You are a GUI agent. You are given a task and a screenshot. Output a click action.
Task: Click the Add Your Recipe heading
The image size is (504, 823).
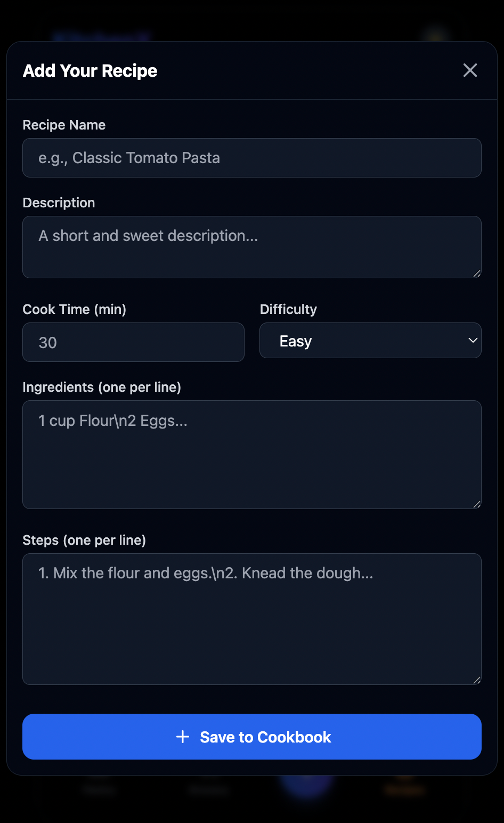click(x=90, y=70)
